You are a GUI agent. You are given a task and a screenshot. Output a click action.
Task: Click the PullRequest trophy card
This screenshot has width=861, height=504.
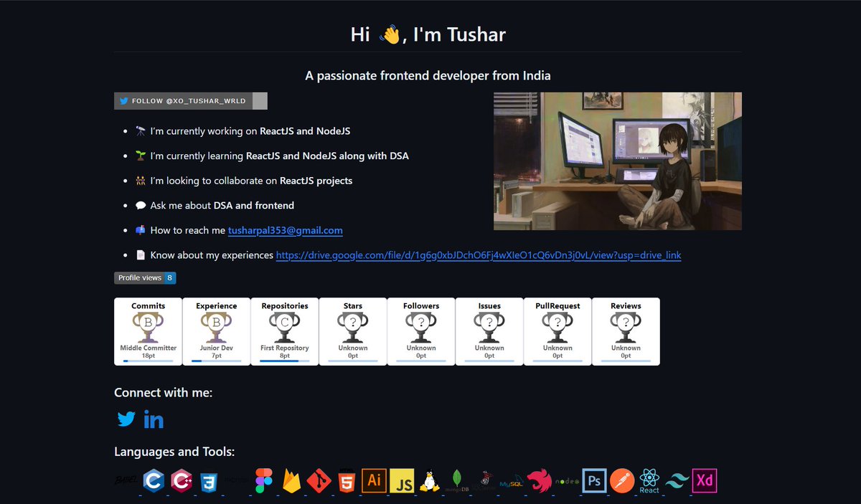click(557, 331)
